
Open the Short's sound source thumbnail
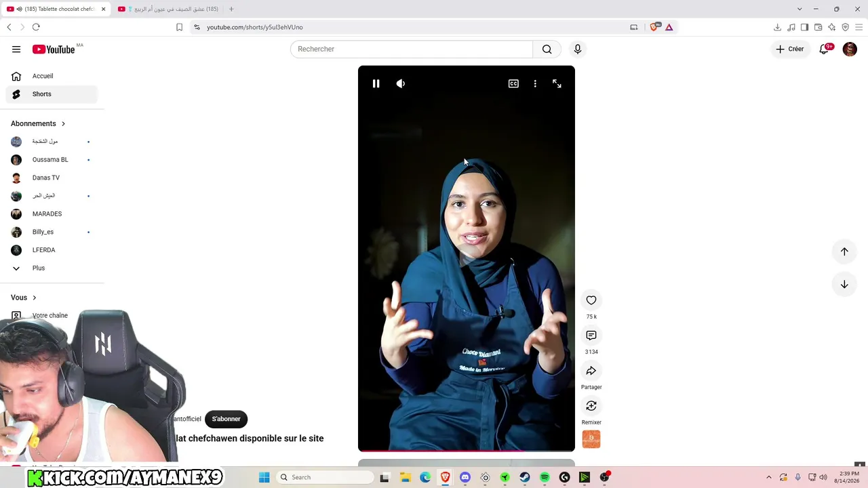(591, 439)
